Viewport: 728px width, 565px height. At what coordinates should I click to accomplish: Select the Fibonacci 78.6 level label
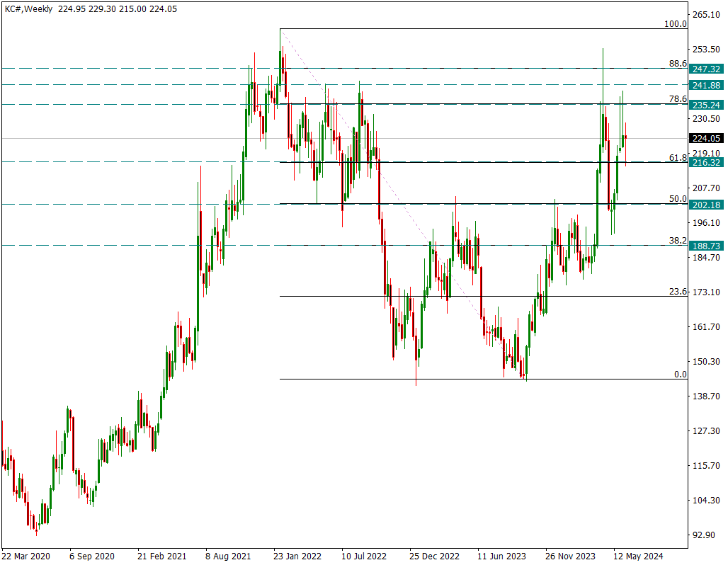point(678,99)
